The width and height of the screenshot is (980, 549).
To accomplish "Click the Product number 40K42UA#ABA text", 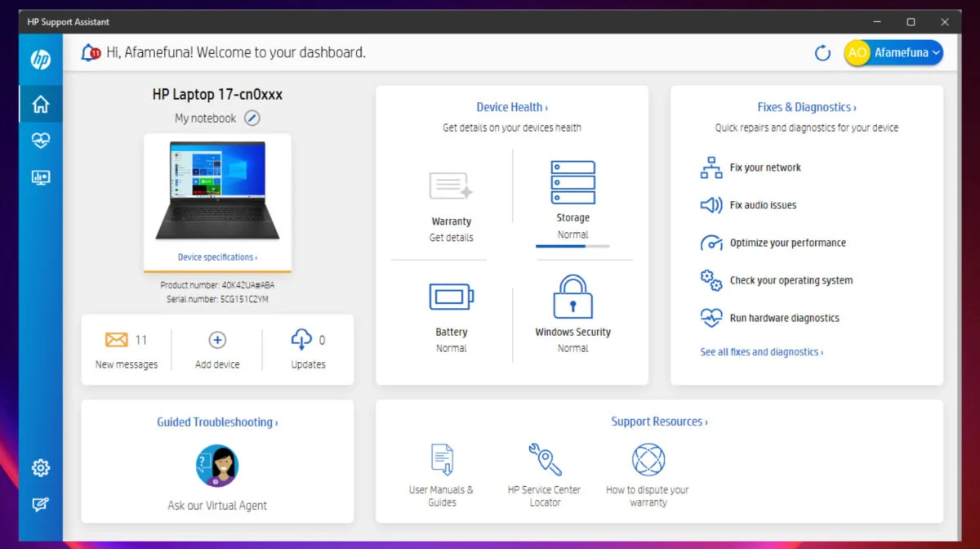I will point(217,286).
